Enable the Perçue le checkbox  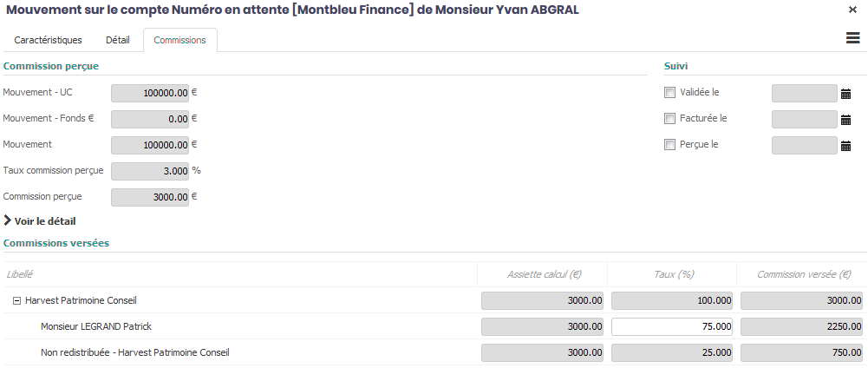click(x=669, y=145)
